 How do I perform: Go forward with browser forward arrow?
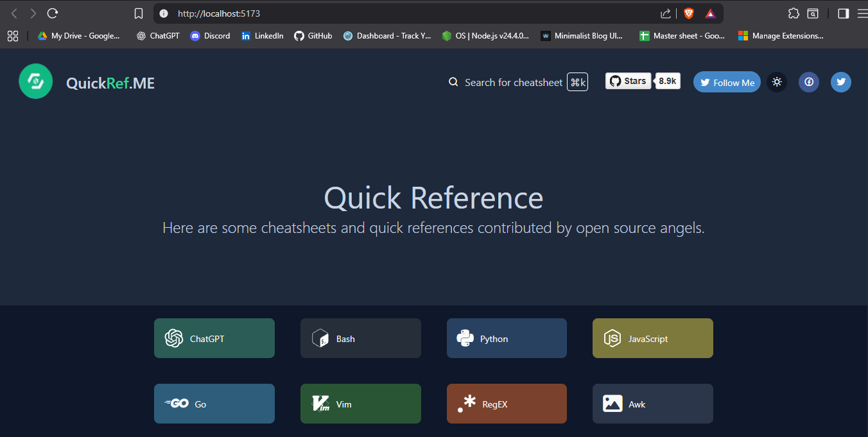tap(33, 13)
